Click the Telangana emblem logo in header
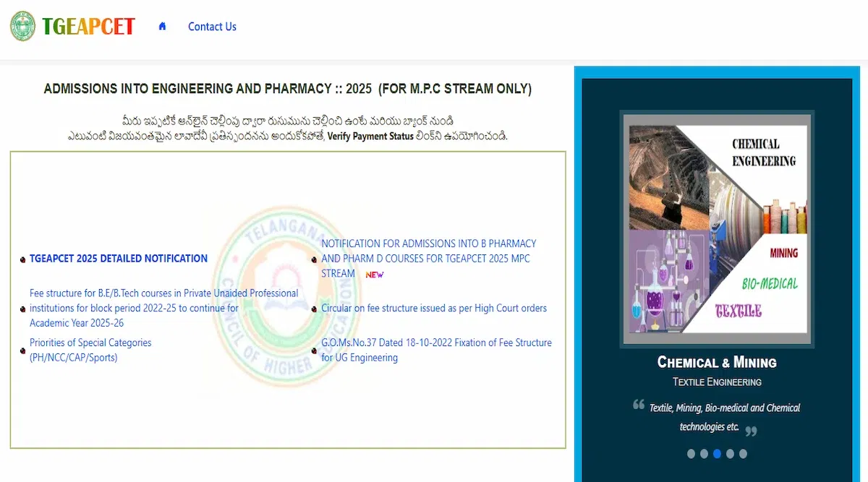The height and width of the screenshot is (482, 868). click(22, 26)
